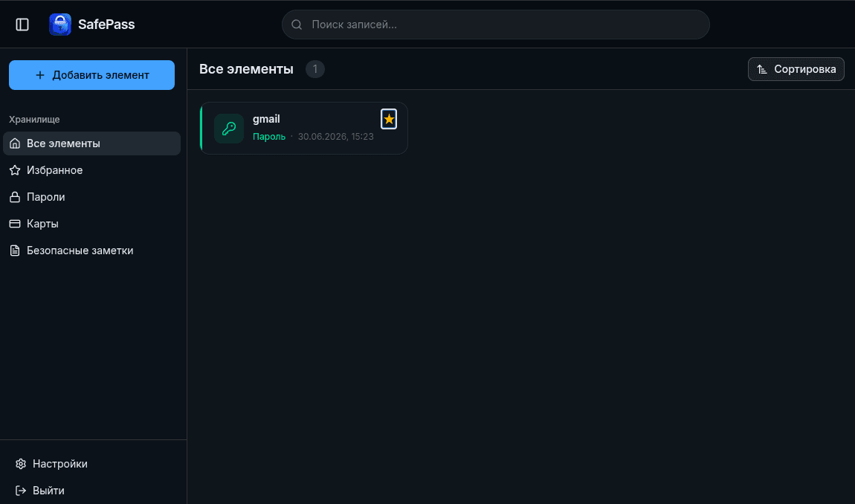This screenshot has height=504, width=855.
Task: Click the item count badge 1
Action: pos(315,69)
